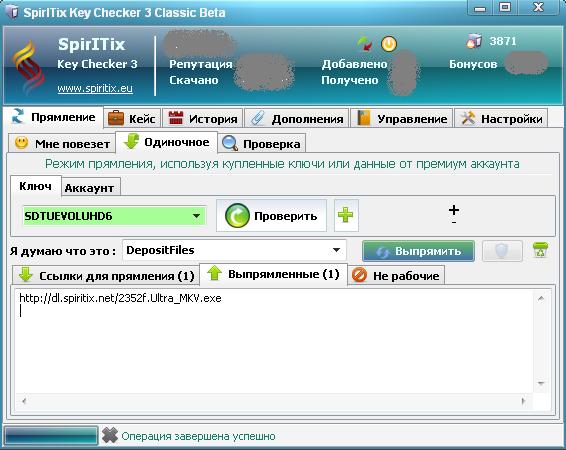Open the www.spiritix.eu website link
This screenshot has width=566, height=450.
[x=95, y=88]
